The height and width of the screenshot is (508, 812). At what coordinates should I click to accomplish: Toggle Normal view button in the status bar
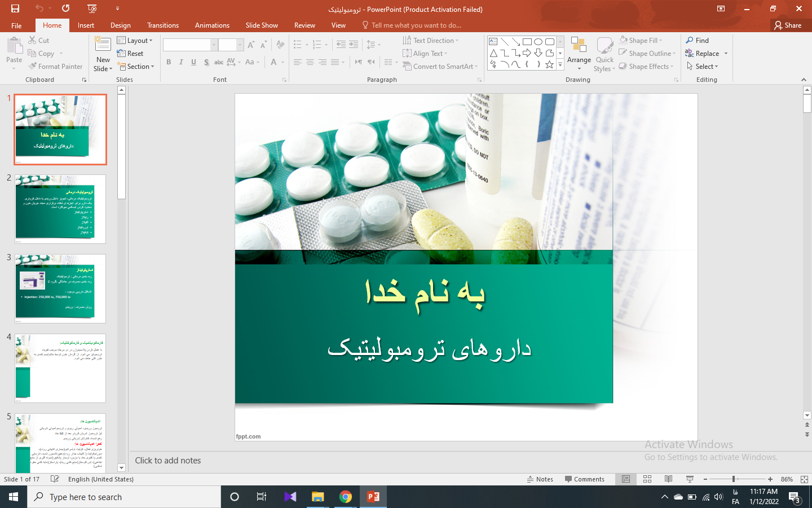pyautogui.click(x=626, y=479)
